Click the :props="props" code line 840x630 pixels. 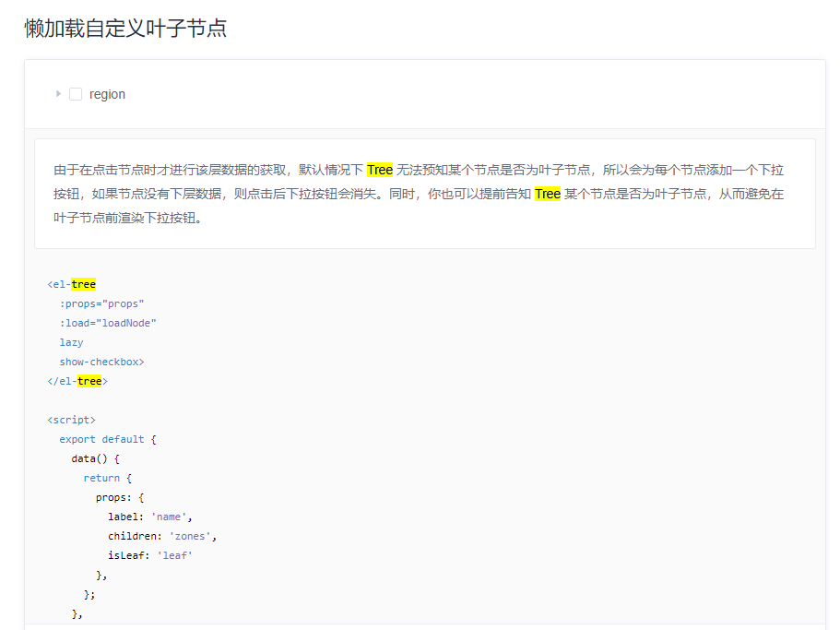(101, 303)
